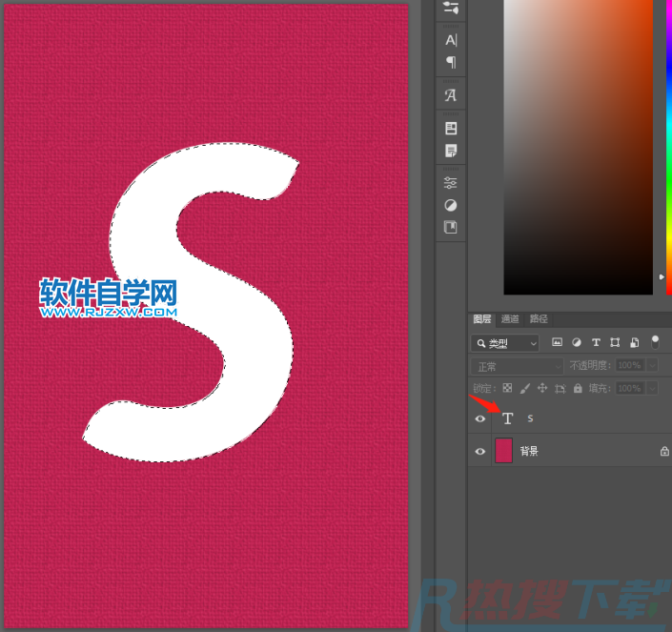Image resolution: width=672 pixels, height=632 pixels.
Task: Switch to the 图层 tab
Action: (x=481, y=319)
